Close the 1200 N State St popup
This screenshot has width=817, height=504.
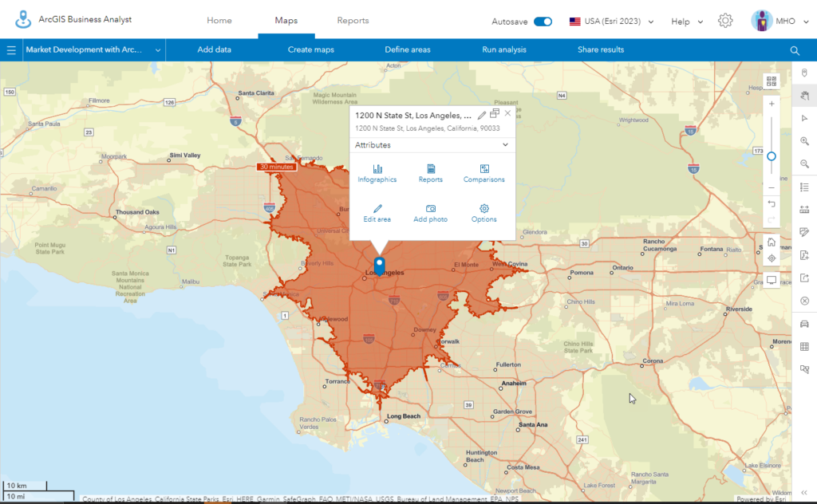click(507, 113)
